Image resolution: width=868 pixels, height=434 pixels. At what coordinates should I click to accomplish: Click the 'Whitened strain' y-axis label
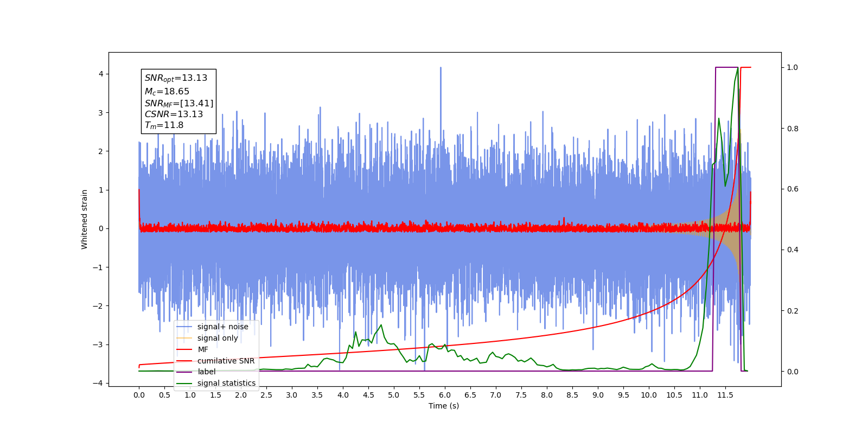pyautogui.click(x=84, y=219)
